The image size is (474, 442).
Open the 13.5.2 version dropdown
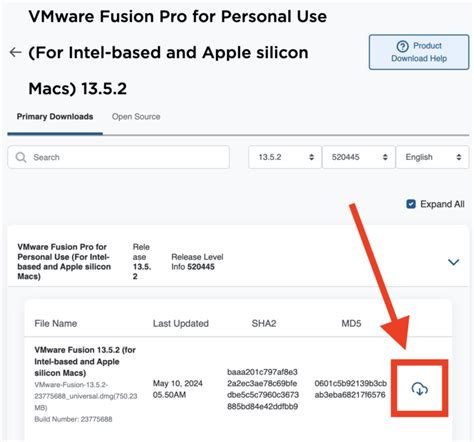click(285, 157)
